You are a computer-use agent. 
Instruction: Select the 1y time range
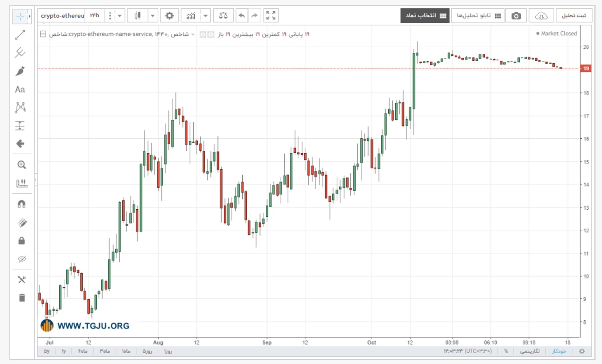[x=64, y=351]
